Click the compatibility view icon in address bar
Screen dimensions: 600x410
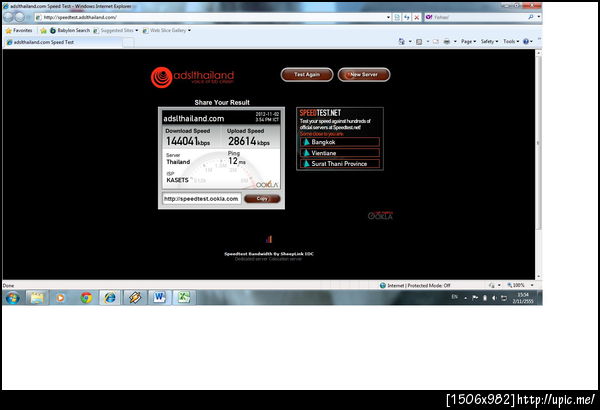pos(397,17)
